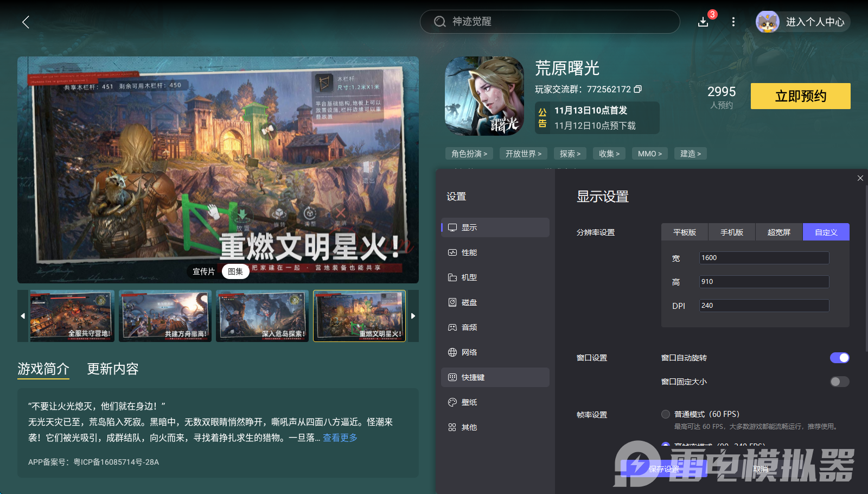Expand the MMO category tag
This screenshot has width=868, height=494.
(x=649, y=154)
